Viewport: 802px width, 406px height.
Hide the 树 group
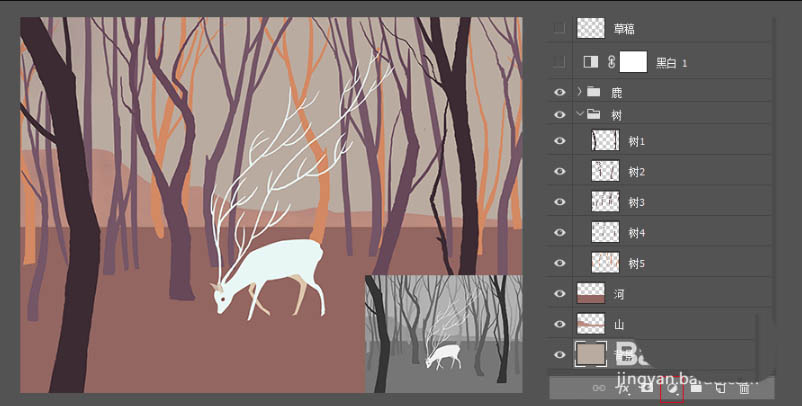[560, 114]
